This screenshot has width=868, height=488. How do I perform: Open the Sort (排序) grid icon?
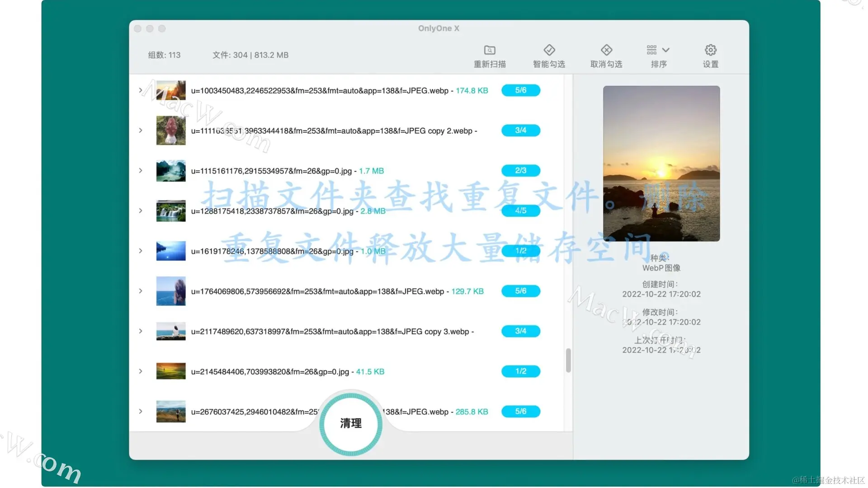[651, 50]
